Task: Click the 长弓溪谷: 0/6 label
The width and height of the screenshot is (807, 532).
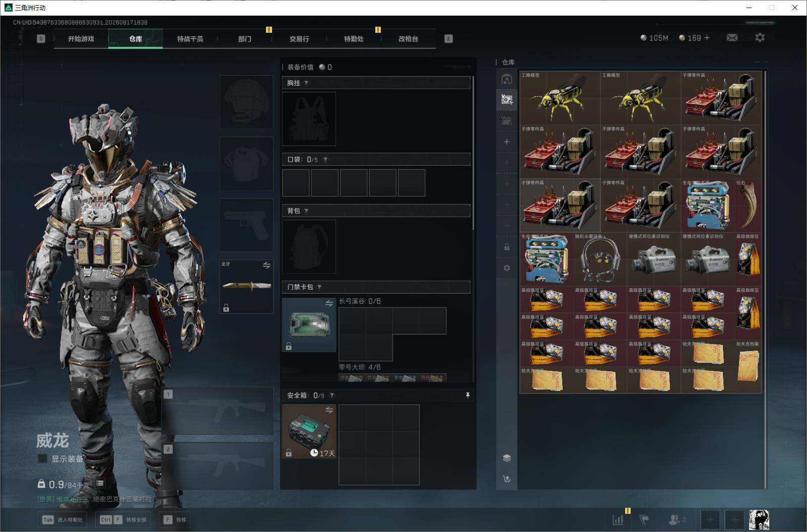Action: 360,301
